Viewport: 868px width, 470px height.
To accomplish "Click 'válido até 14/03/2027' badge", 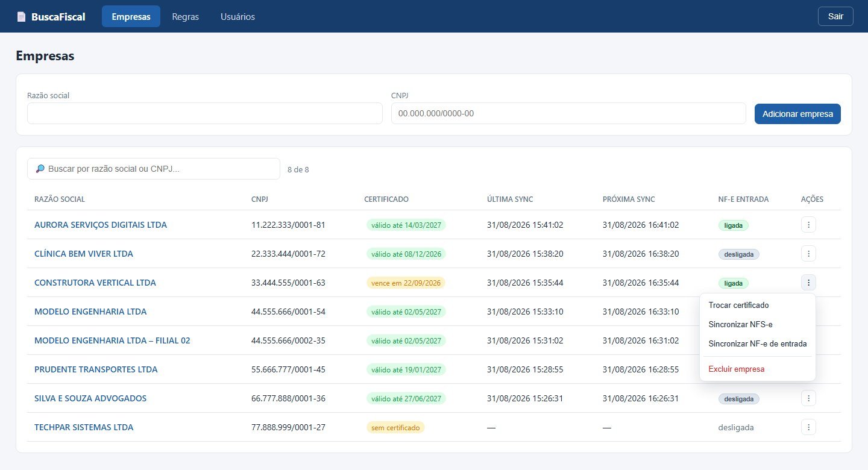I will click(x=406, y=225).
